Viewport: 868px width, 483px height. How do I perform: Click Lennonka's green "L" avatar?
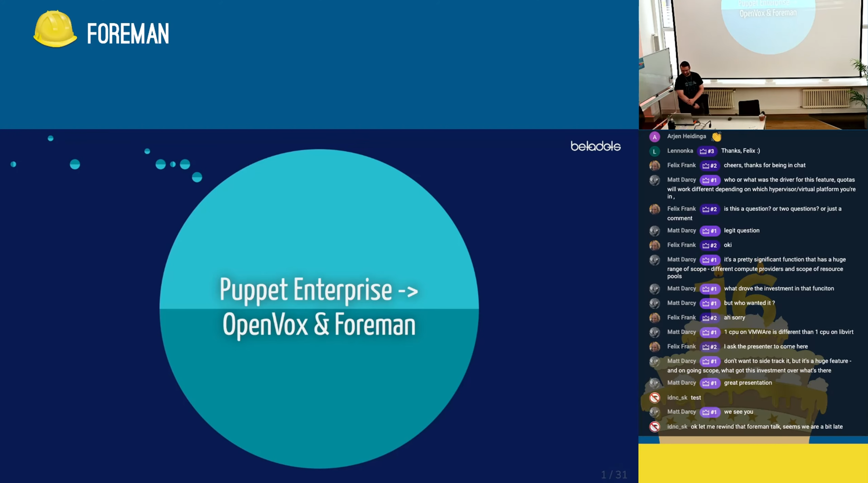(x=654, y=151)
